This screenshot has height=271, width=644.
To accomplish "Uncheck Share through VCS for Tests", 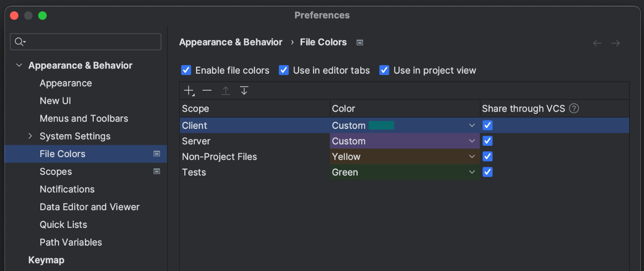I will 487,172.
